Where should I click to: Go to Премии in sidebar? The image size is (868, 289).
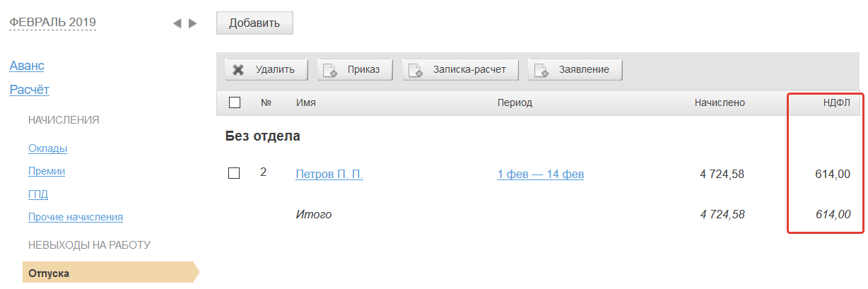[x=47, y=171]
